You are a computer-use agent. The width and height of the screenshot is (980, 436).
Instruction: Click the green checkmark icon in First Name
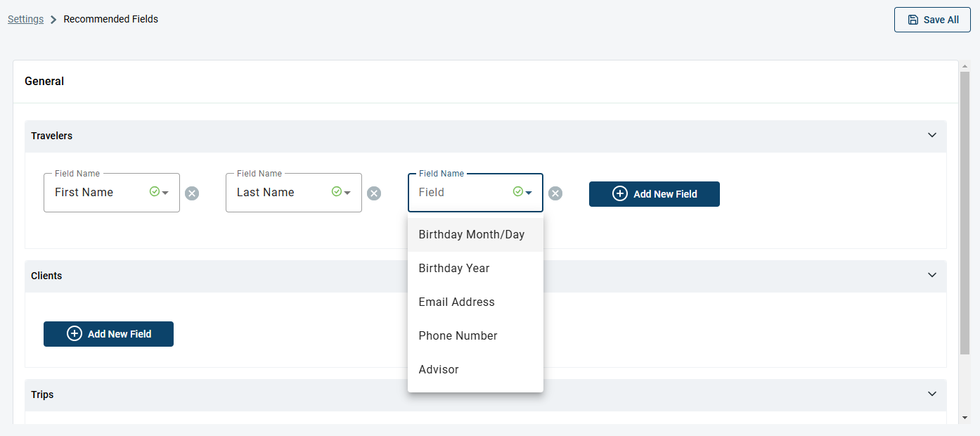(x=154, y=191)
